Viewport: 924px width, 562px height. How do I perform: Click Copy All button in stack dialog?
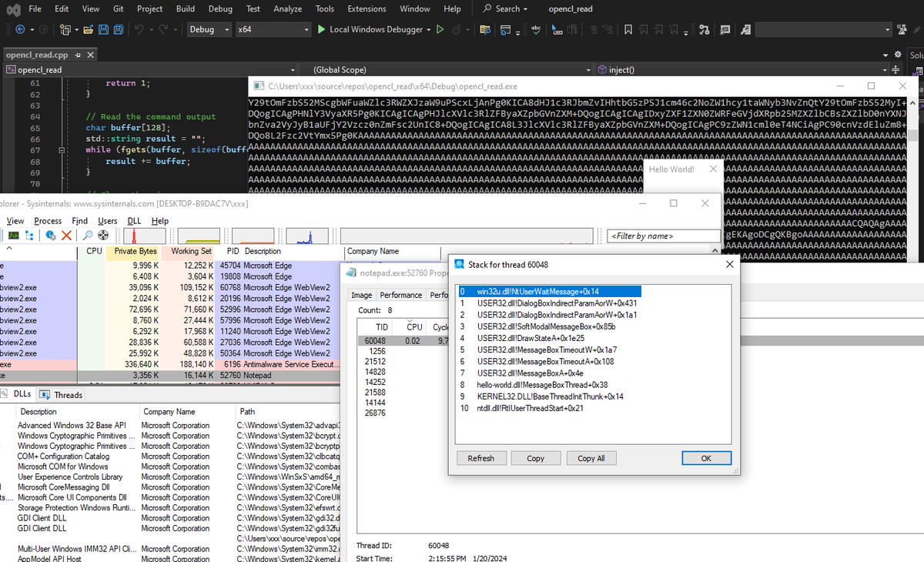(591, 458)
